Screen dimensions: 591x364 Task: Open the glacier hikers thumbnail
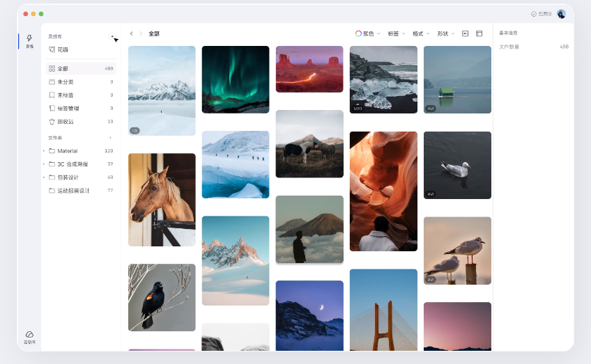point(236,164)
